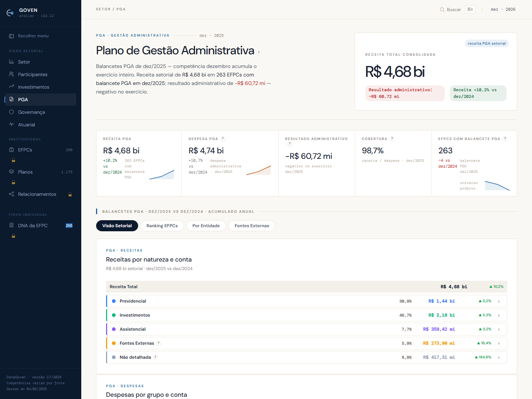
Task: Open the Fontes Externas tab
Action: [252, 226]
